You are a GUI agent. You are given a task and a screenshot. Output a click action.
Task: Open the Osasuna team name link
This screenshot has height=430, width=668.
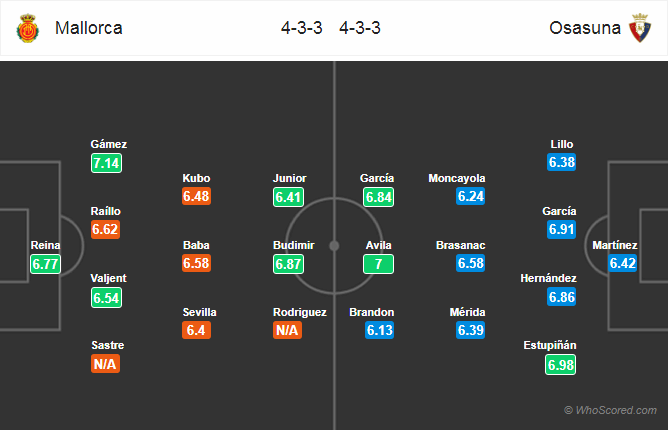(584, 28)
